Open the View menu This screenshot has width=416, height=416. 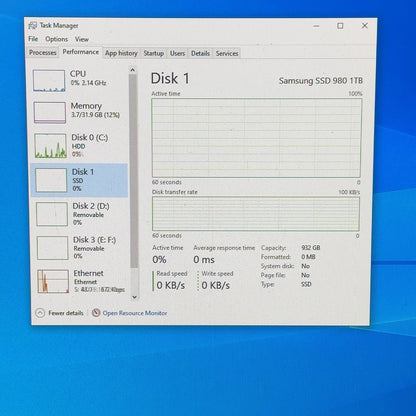tap(82, 39)
